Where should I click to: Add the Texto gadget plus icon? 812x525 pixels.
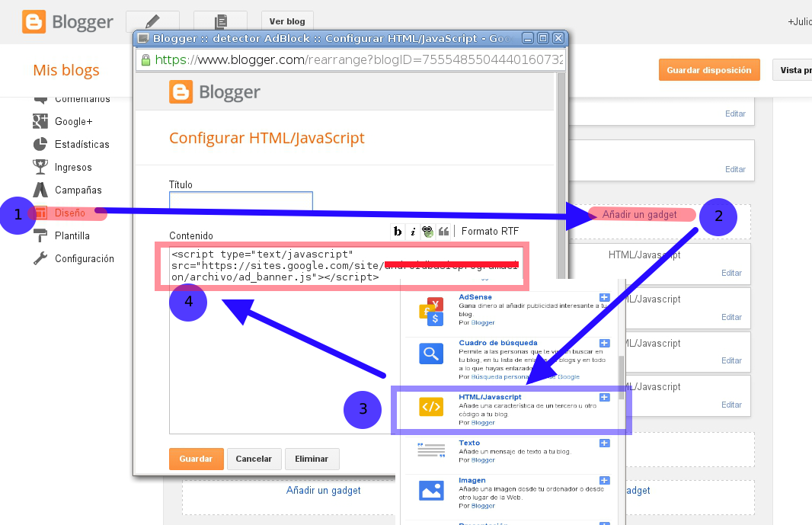click(x=604, y=443)
